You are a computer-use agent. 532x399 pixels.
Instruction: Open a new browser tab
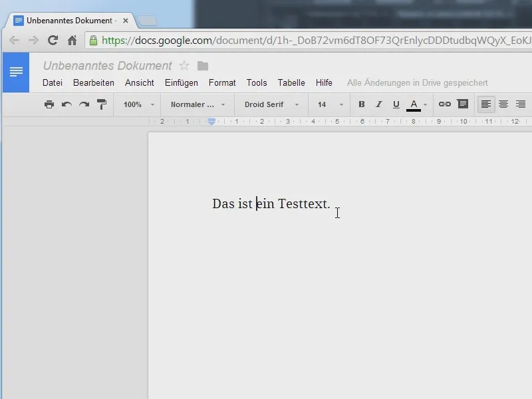pyautogui.click(x=148, y=21)
